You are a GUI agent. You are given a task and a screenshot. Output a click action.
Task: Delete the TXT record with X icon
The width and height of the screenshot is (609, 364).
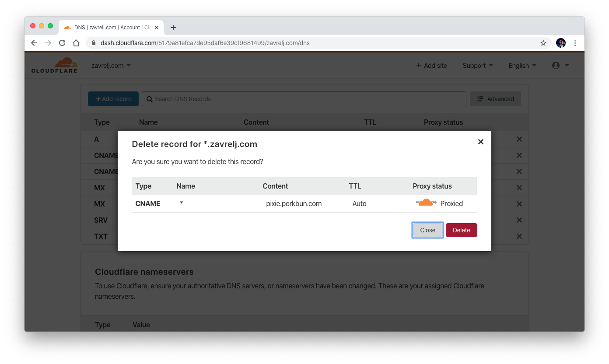click(519, 236)
